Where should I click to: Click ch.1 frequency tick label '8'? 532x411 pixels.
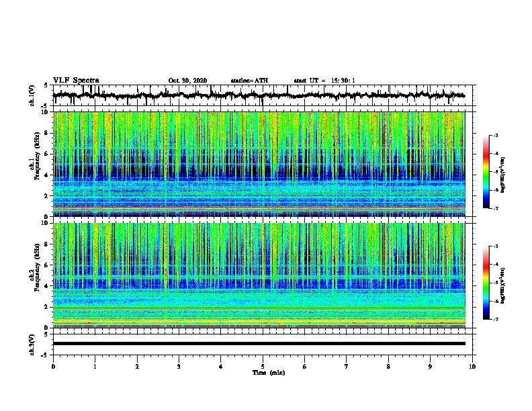46,133
